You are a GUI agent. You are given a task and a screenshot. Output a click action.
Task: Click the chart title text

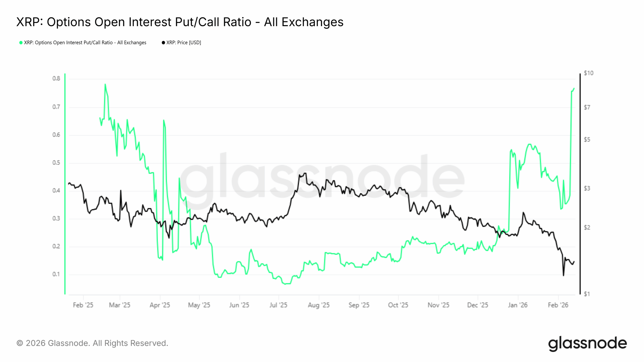click(180, 22)
